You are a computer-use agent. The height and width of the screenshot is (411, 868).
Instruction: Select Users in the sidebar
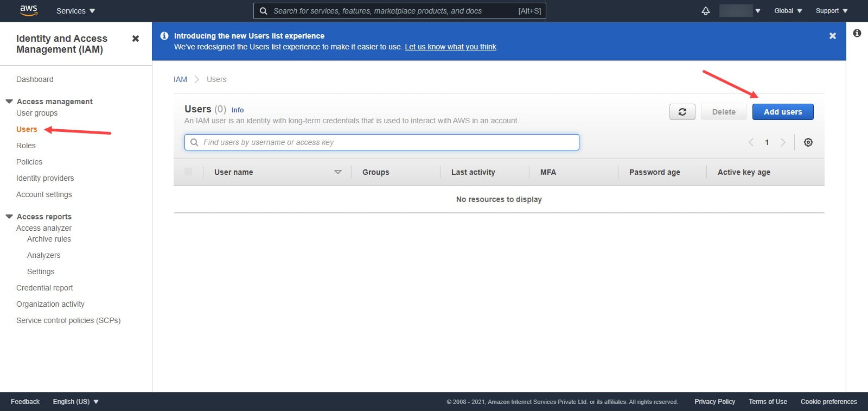click(27, 129)
